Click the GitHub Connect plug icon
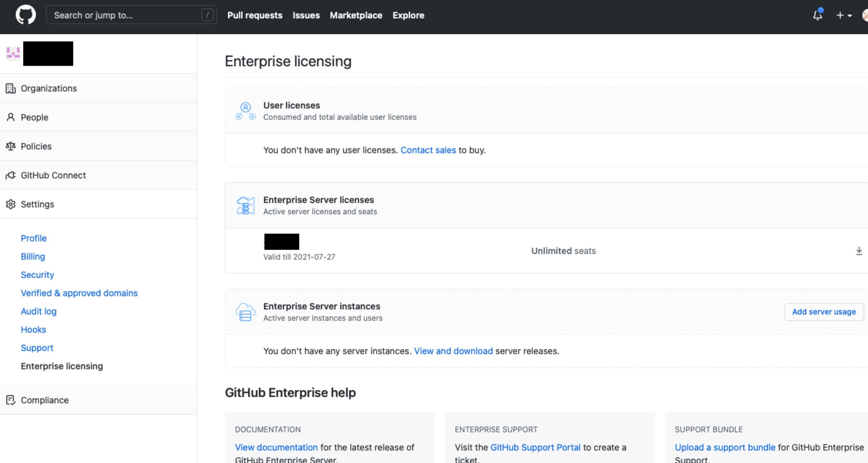This screenshot has height=463, width=868. [x=10, y=175]
